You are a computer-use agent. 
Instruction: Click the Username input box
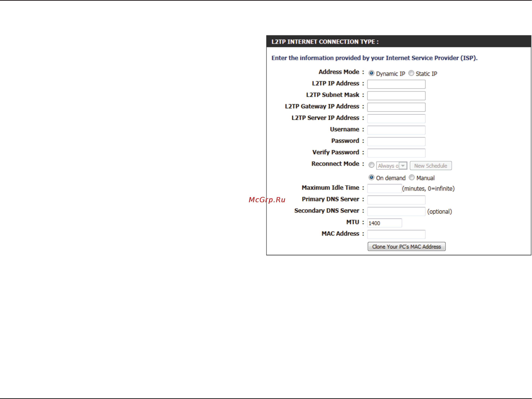(396, 130)
